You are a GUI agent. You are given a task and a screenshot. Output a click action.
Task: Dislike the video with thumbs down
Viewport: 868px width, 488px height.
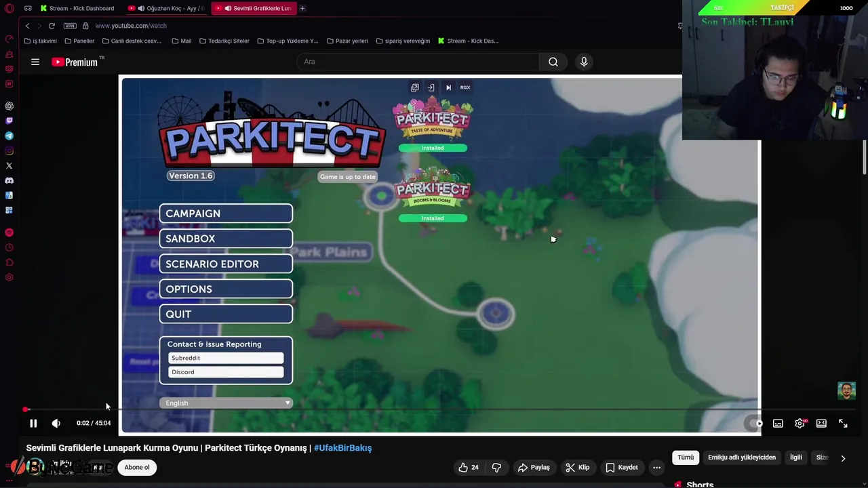click(496, 467)
